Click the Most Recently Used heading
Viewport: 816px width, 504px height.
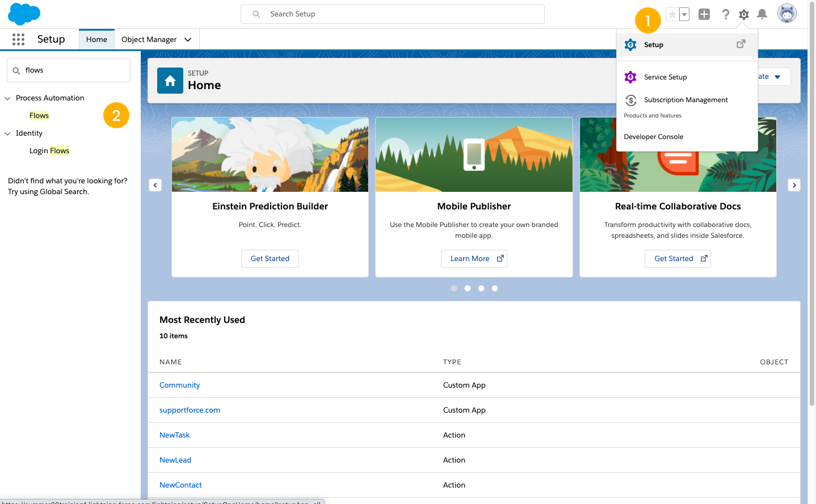tap(202, 320)
